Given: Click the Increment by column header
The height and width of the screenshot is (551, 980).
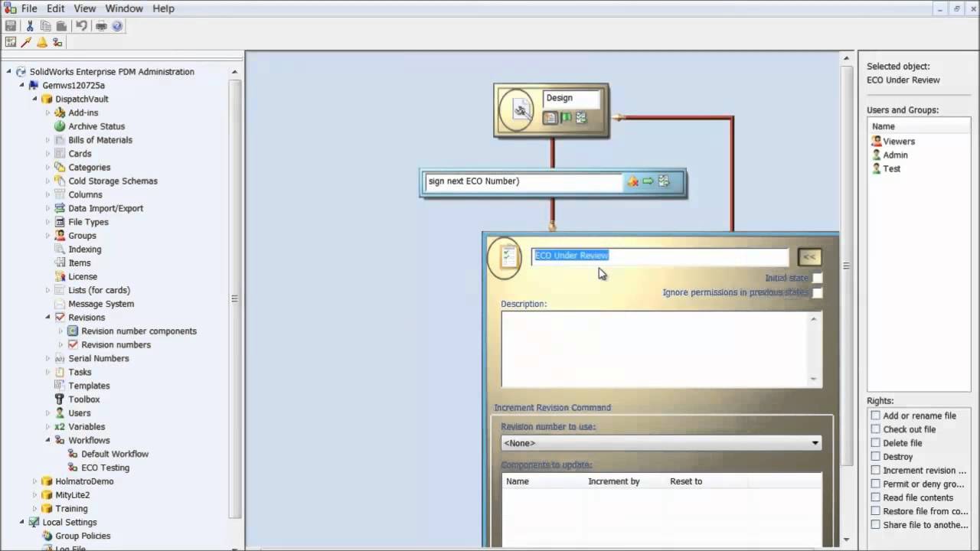Looking at the screenshot, I should (614, 481).
